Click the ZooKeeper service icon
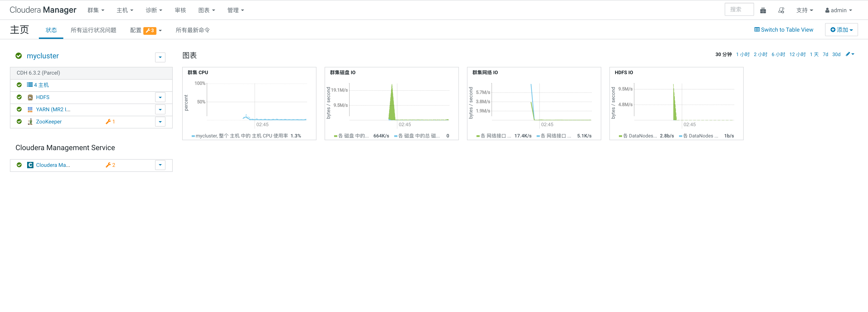The height and width of the screenshot is (312, 868). click(x=30, y=122)
